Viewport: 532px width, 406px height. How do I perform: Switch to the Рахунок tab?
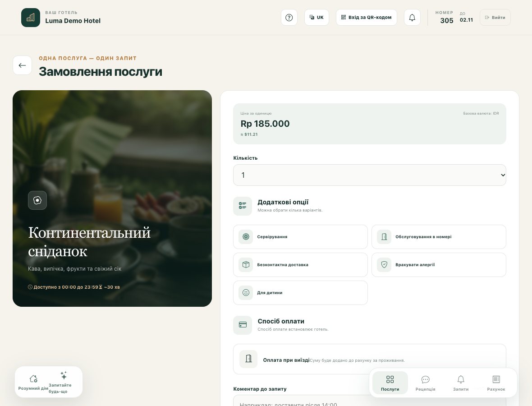coord(496,383)
